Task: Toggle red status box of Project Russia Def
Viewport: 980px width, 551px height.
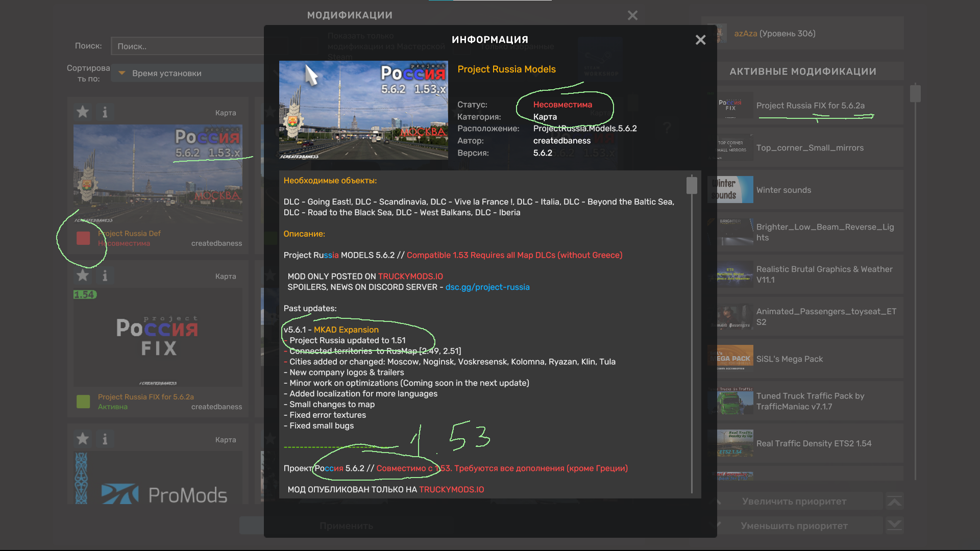Action: (83, 238)
